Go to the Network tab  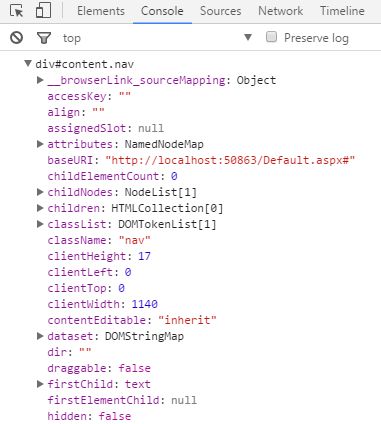click(281, 11)
